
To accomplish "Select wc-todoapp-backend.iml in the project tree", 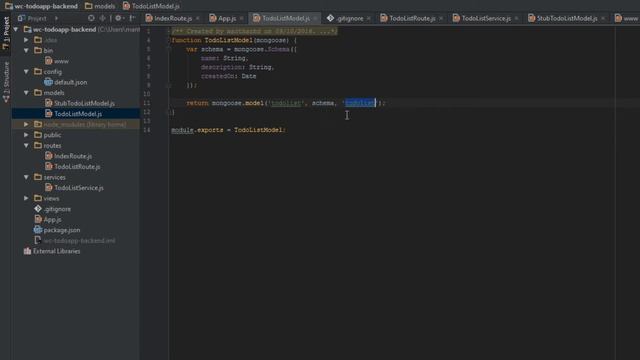I will point(75,241).
